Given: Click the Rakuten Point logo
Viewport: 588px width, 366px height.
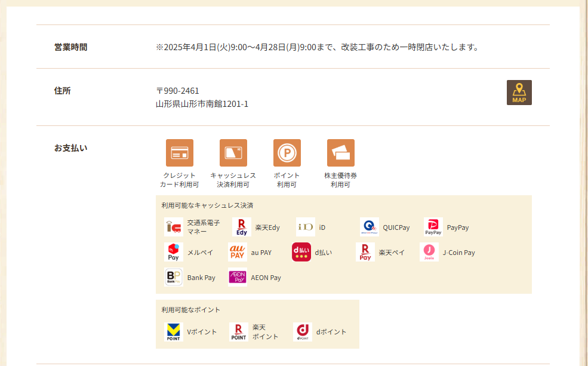Looking at the screenshot, I should pos(239,332).
